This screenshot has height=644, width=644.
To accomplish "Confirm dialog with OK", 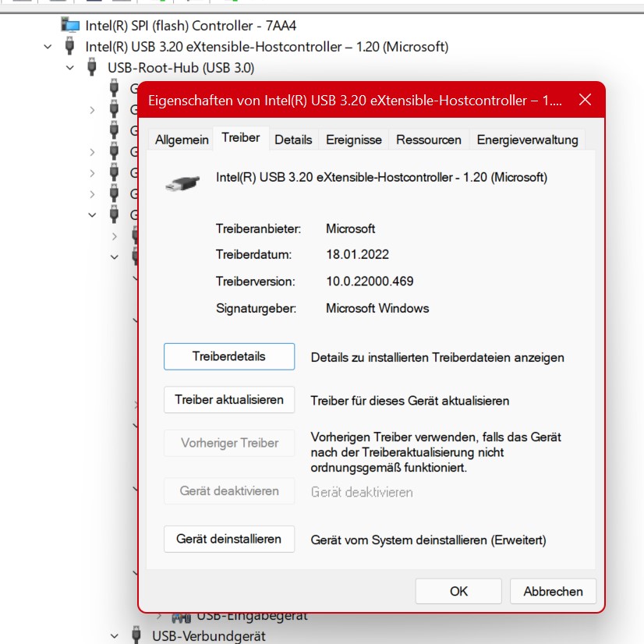I will click(x=458, y=591).
